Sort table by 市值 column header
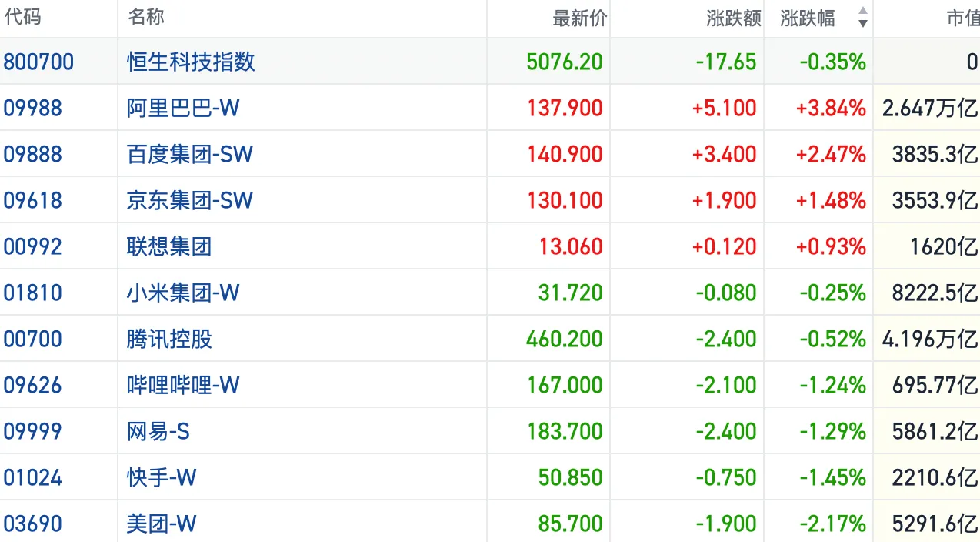Image resolution: width=980 pixels, height=542 pixels. pos(963,18)
